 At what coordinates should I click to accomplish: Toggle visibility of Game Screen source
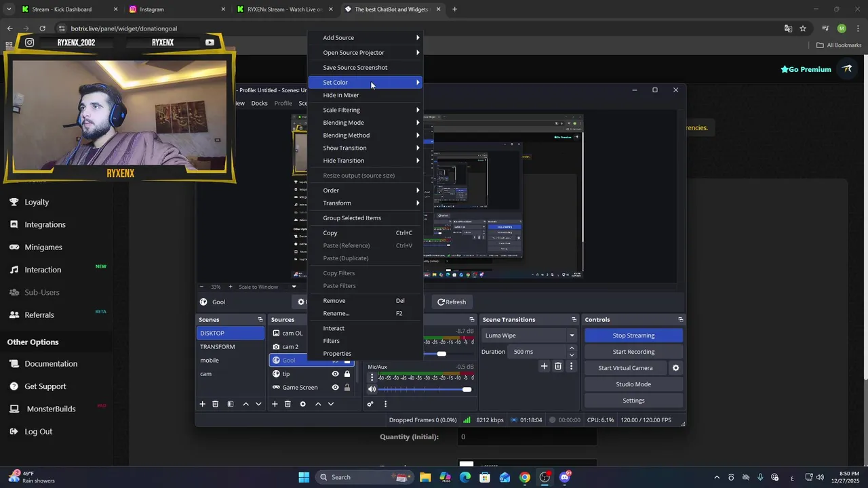click(x=335, y=388)
